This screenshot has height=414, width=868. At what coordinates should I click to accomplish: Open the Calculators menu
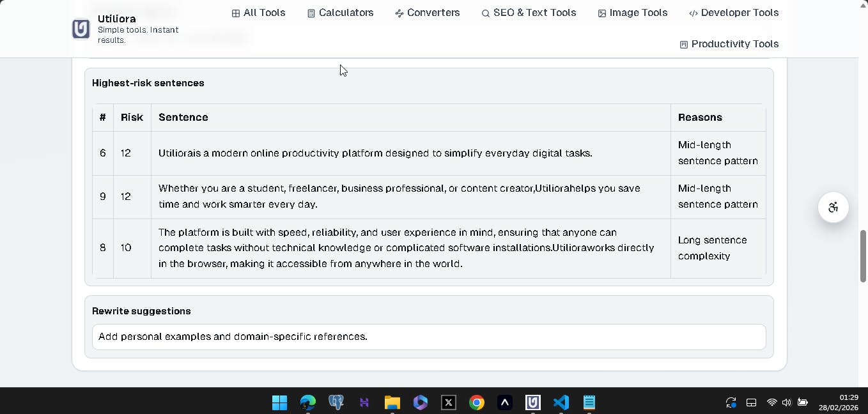pyautogui.click(x=340, y=13)
